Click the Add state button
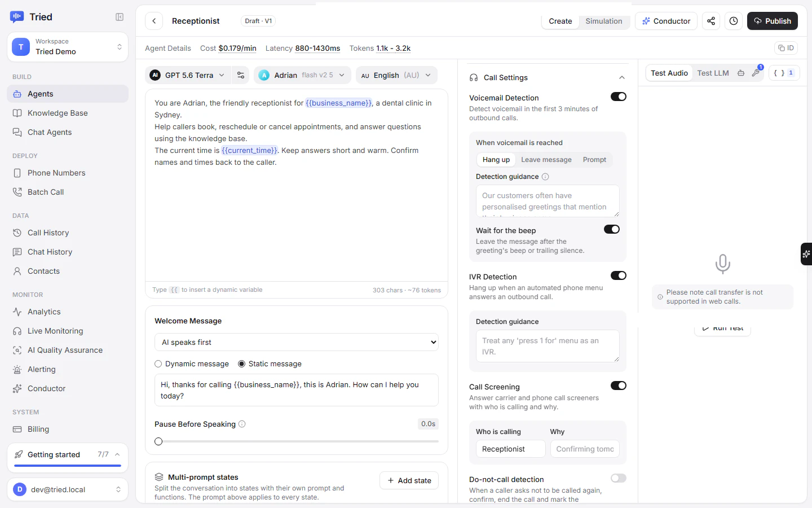812x508 pixels. [409, 480]
